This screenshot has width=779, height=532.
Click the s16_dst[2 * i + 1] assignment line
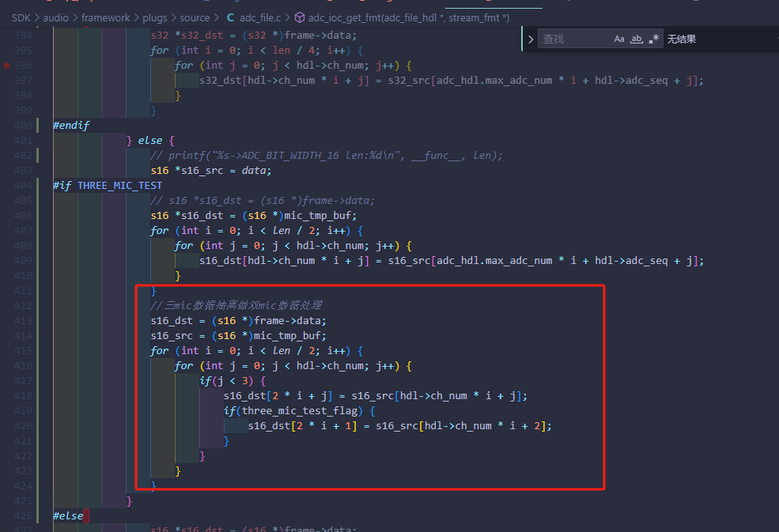(x=400, y=426)
